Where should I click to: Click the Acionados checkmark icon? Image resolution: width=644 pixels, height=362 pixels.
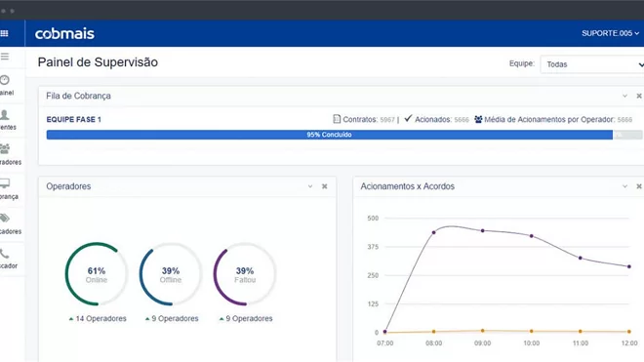coord(408,118)
